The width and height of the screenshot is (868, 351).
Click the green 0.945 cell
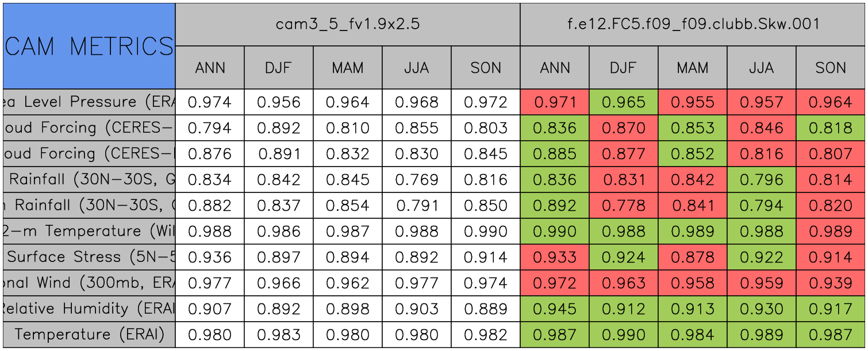click(x=554, y=309)
